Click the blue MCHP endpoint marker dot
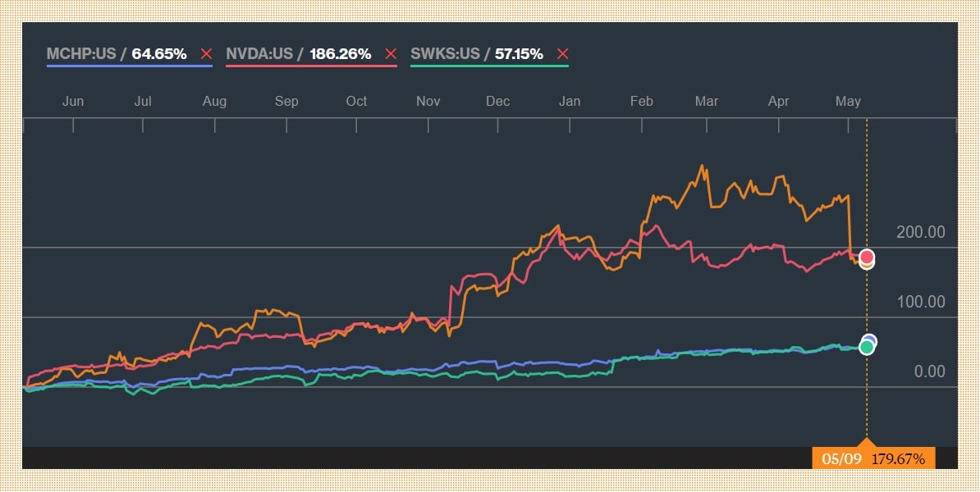 pos(870,341)
